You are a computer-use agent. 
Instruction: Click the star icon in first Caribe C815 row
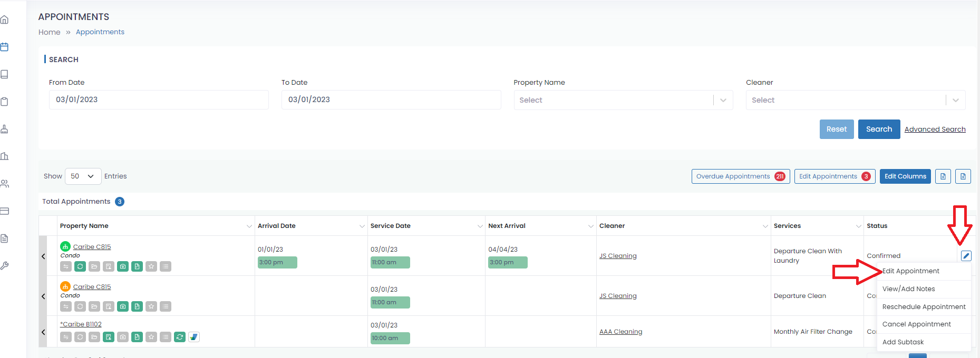click(x=151, y=266)
